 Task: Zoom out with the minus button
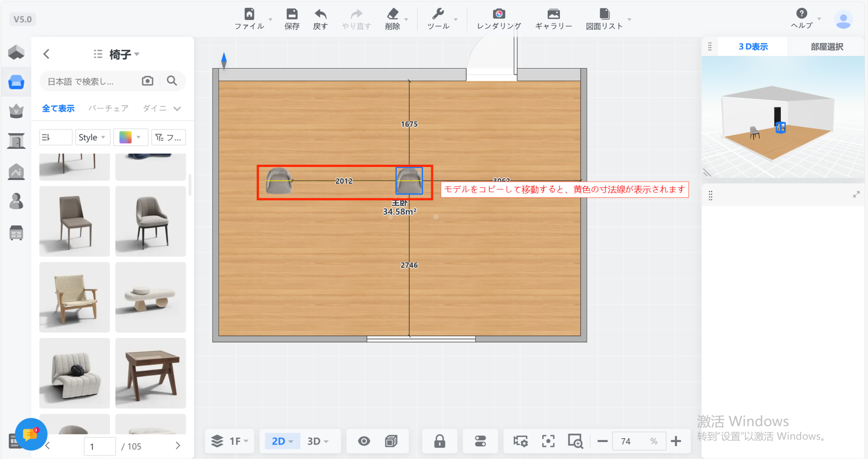[x=602, y=441]
